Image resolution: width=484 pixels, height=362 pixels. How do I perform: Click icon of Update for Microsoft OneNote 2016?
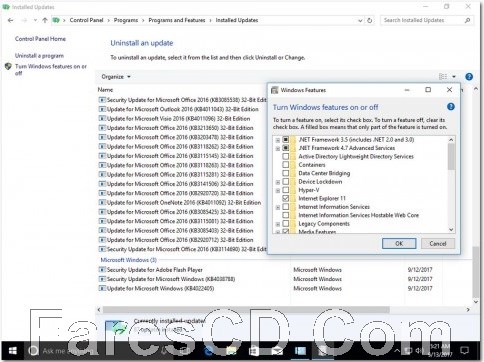[x=102, y=202]
